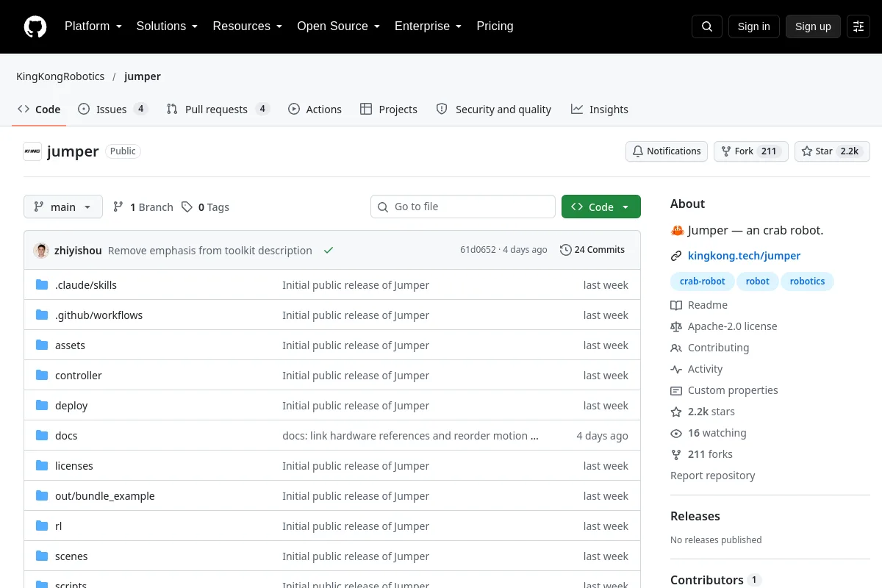Viewport: 882px width, 588px height.
Task: Open the Solutions navigation menu
Action: 167,26
